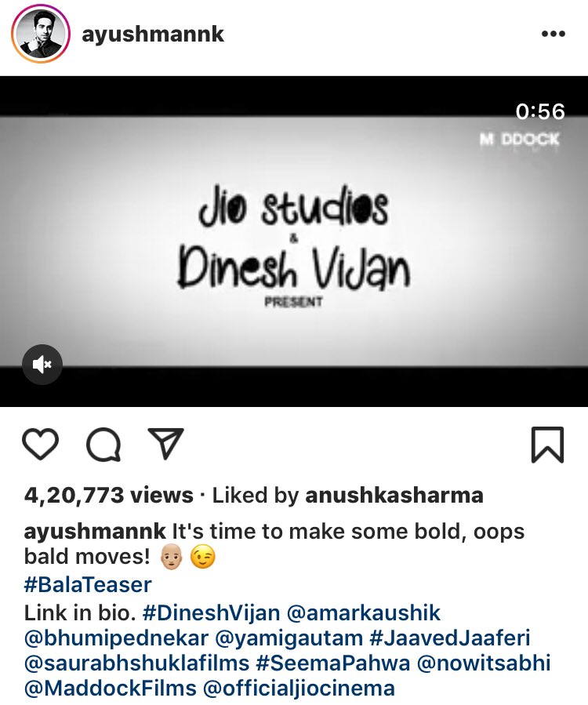Unmute the video using the speaker icon
Image resolution: width=588 pixels, height=705 pixels.
[42, 364]
